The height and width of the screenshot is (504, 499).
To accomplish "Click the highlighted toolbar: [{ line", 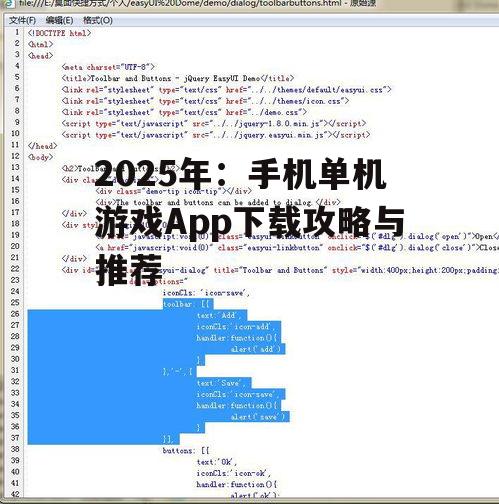I will point(186,304).
